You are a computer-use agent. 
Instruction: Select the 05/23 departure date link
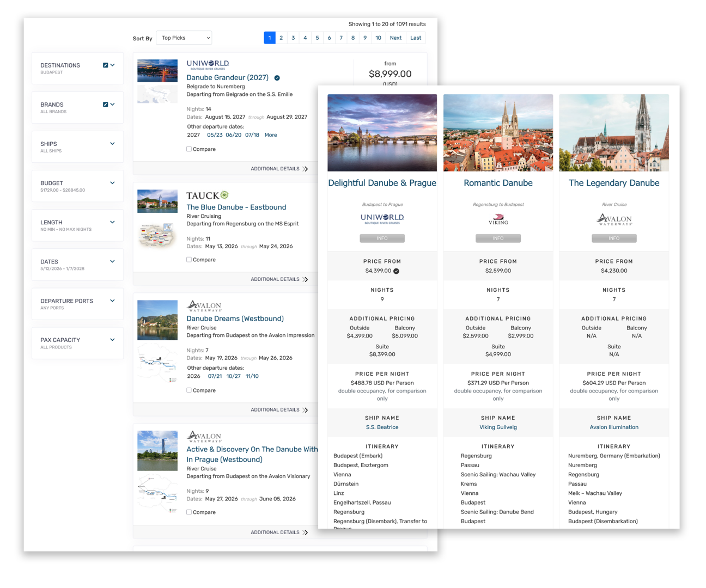[x=215, y=135]
